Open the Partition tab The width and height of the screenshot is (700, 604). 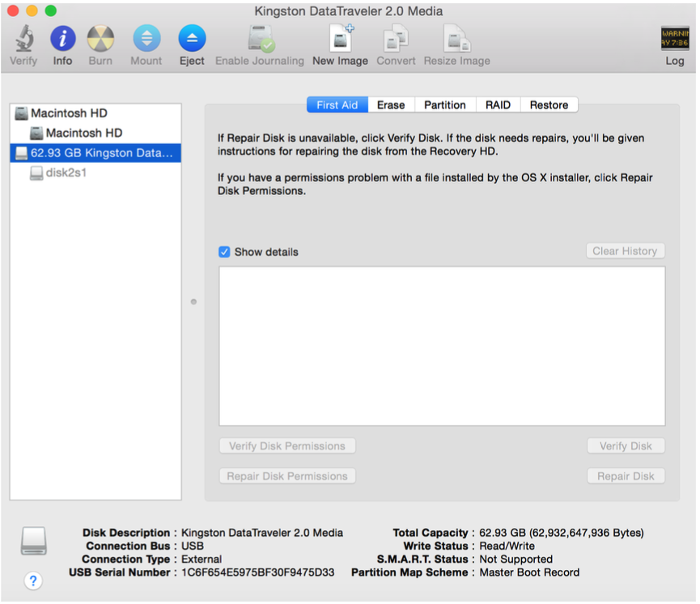tap(445, 105)
